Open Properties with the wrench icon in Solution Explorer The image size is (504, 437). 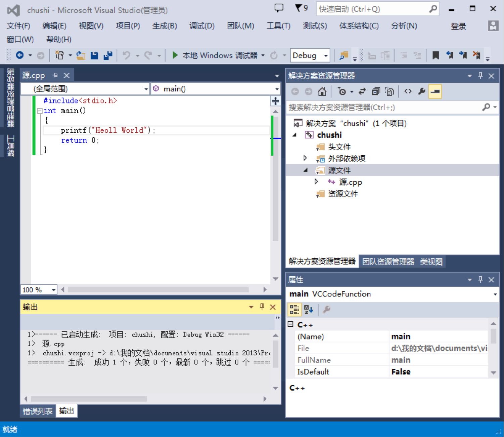[x=422, y=91]
